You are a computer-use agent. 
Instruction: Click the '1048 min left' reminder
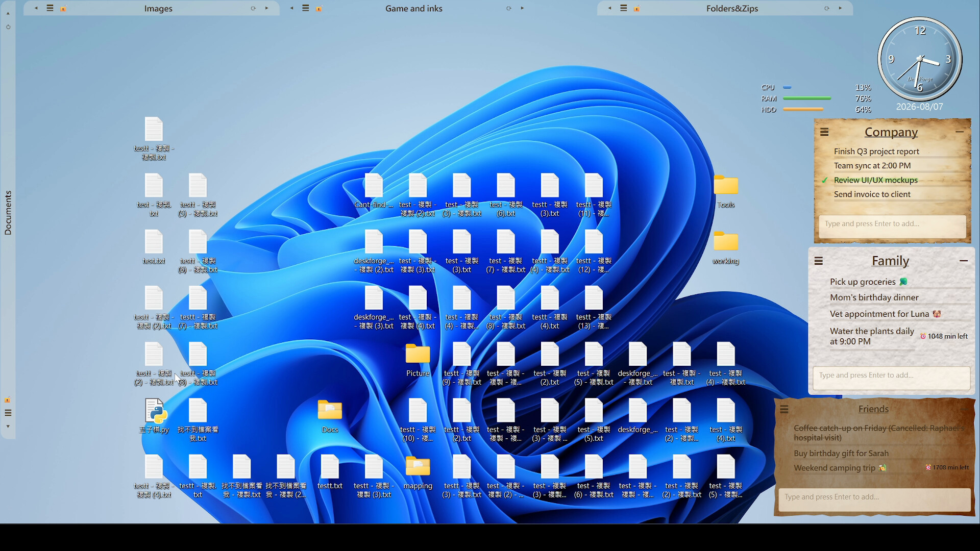point(944,336)
